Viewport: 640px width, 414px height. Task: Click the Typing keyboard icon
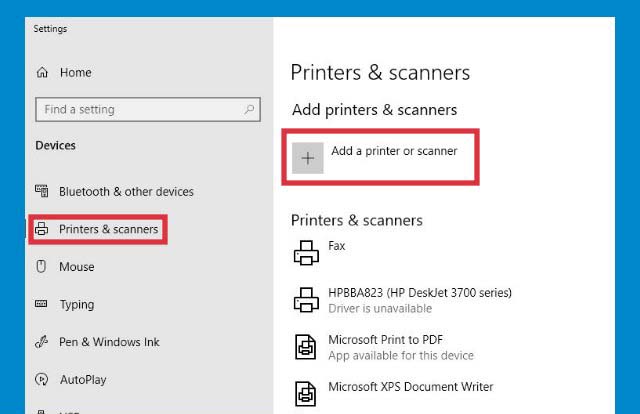(41, 304)
